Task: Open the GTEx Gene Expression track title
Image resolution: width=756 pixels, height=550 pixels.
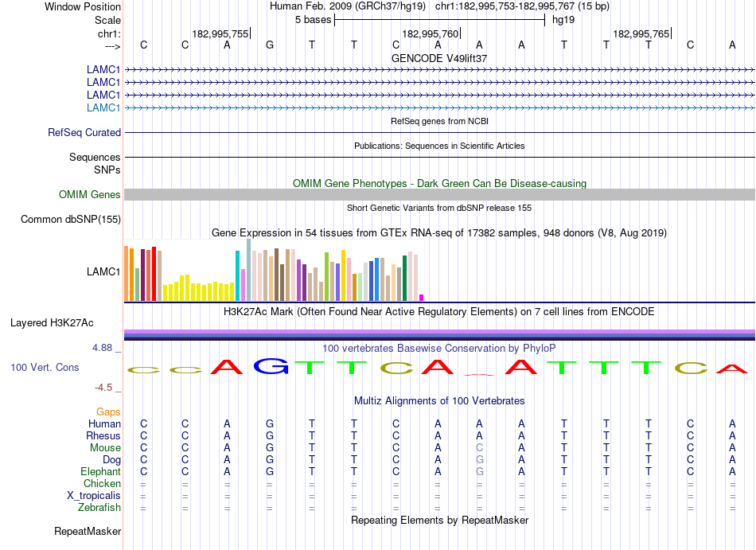Action: (439, 233)
